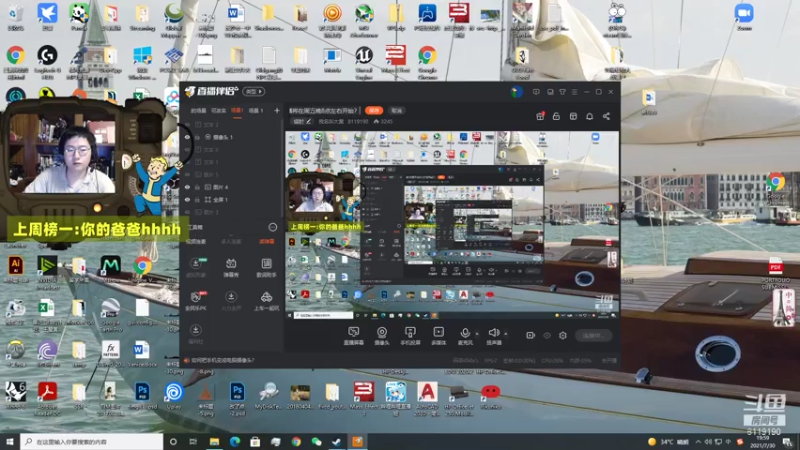Click the stream title text field
This screenshot has width=800, height=450.
(323, 110)
